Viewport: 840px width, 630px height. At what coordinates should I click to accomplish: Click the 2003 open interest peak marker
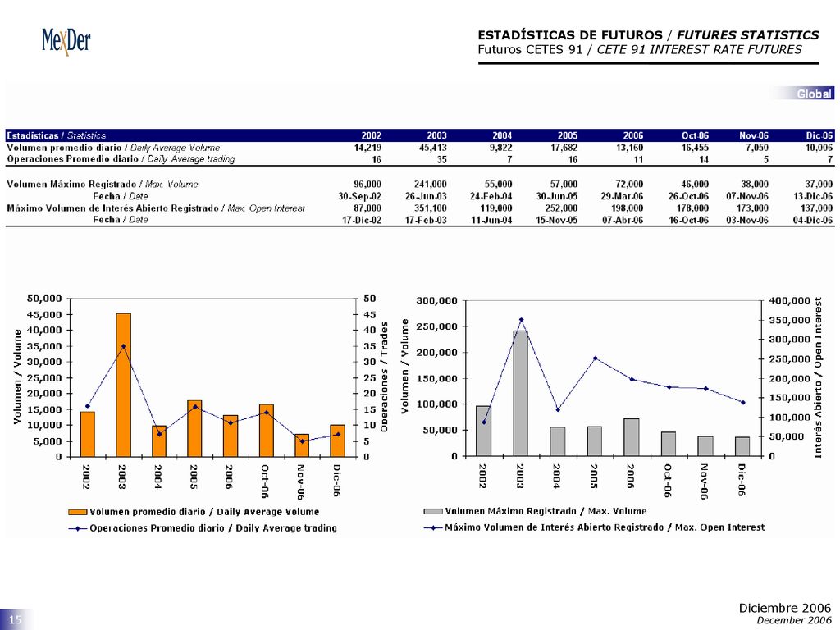coord(521,320)
